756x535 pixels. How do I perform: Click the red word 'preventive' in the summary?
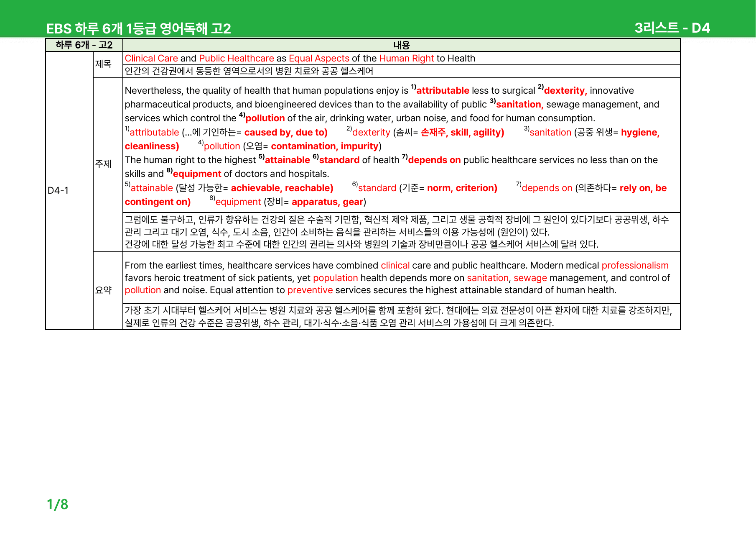tap(310, 290)
